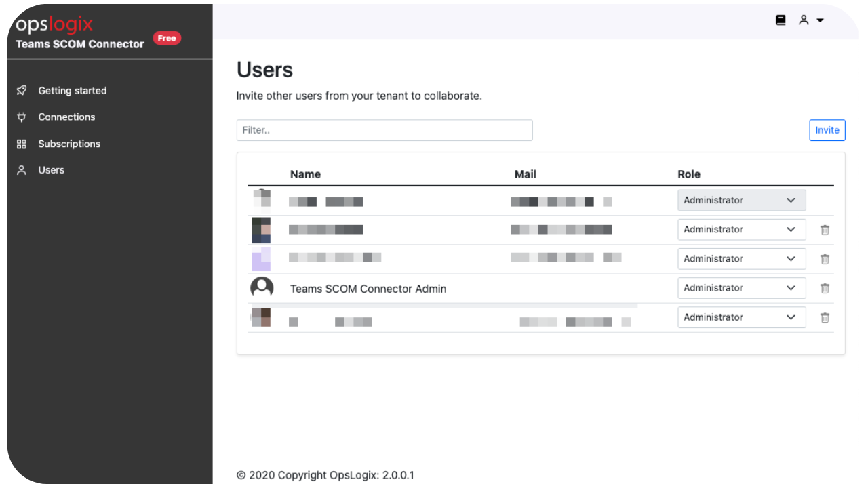Image resolution: width=868 pixels, height=488 pixels.
Task: Click trash icon on the third user row
Action: click(825, 259)
